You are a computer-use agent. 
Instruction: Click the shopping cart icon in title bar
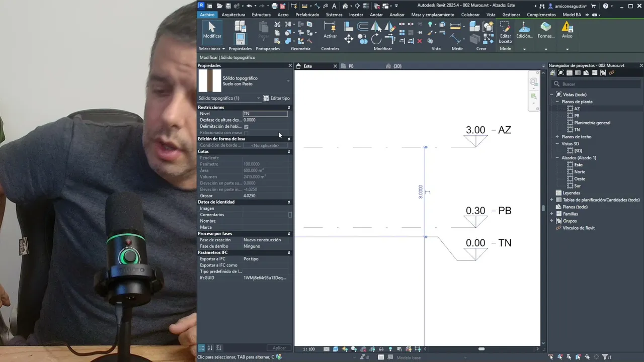point(594,6)
